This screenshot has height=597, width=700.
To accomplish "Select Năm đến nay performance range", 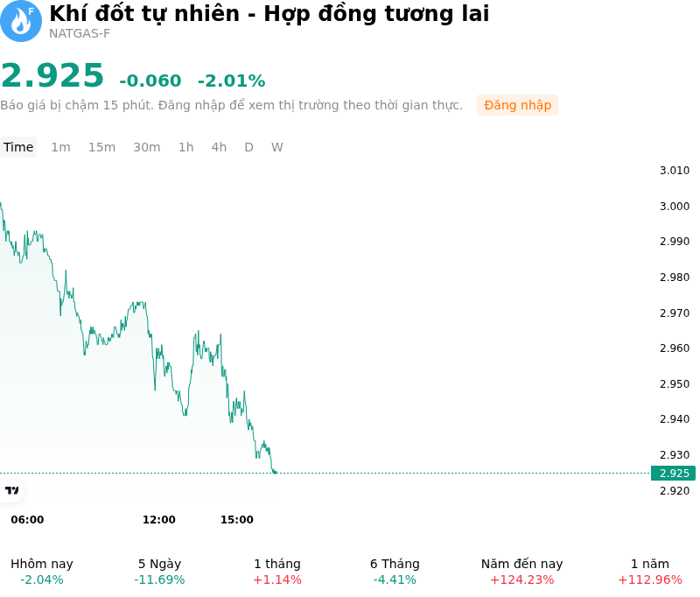I will coord(521,572).
